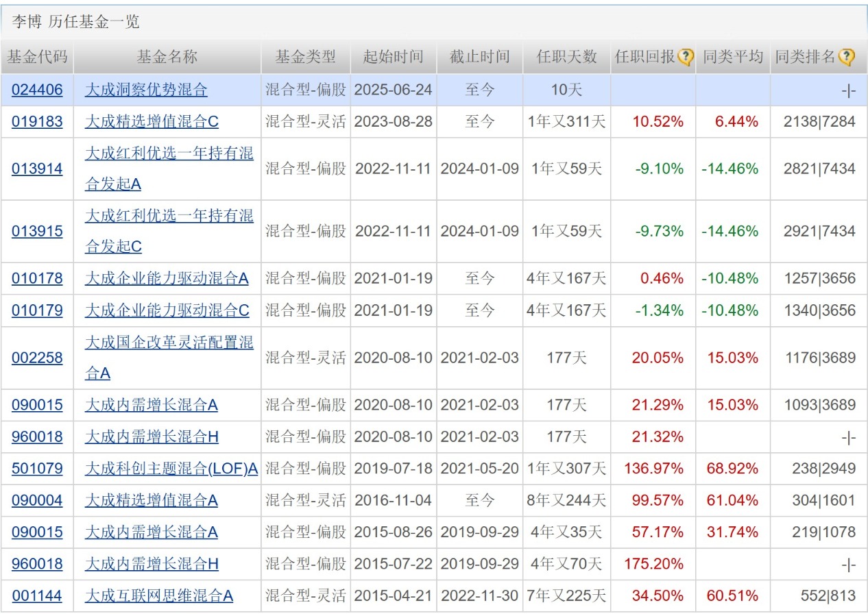Open fund code 090004 link
Screen dimensions: 868x614
coord(37,500)
